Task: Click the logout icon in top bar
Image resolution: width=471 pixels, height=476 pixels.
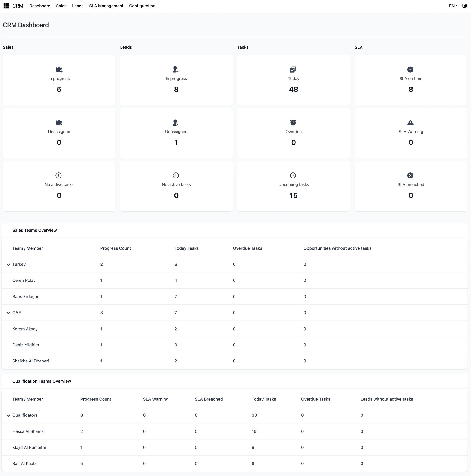Action: click(465, 6)
